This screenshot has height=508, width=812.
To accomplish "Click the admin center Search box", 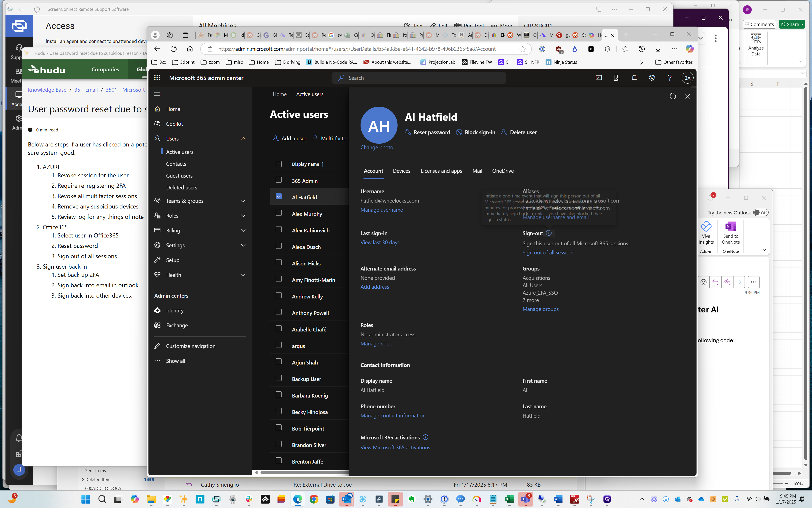I will tap(419, 78).
